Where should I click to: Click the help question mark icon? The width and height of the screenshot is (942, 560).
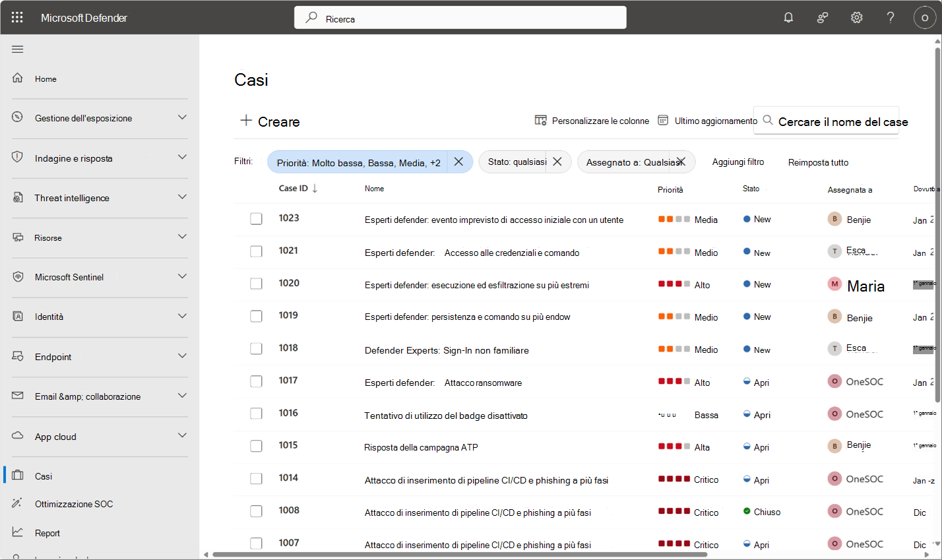pos(889,17)
